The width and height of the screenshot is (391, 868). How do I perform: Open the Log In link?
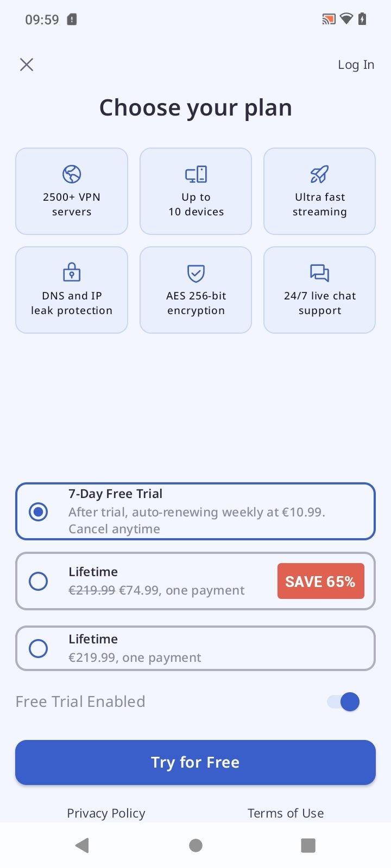356,65
